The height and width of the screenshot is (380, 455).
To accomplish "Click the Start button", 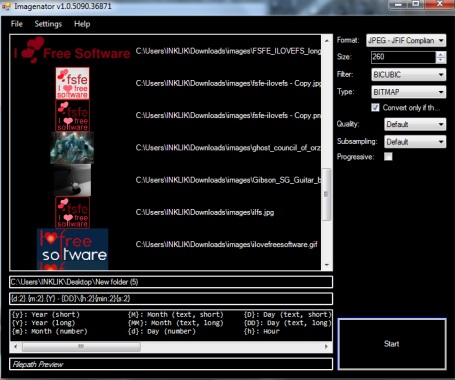I will point(392,344).
